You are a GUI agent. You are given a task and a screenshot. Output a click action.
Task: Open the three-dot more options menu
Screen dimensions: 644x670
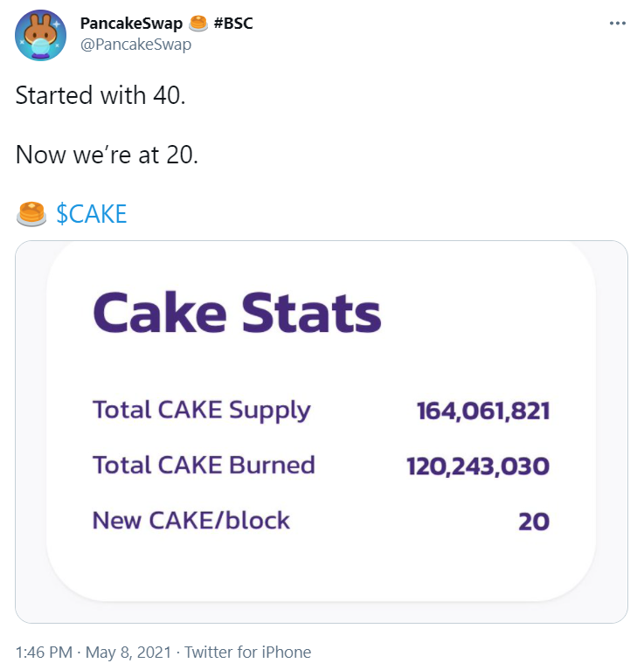coord(618,23)
